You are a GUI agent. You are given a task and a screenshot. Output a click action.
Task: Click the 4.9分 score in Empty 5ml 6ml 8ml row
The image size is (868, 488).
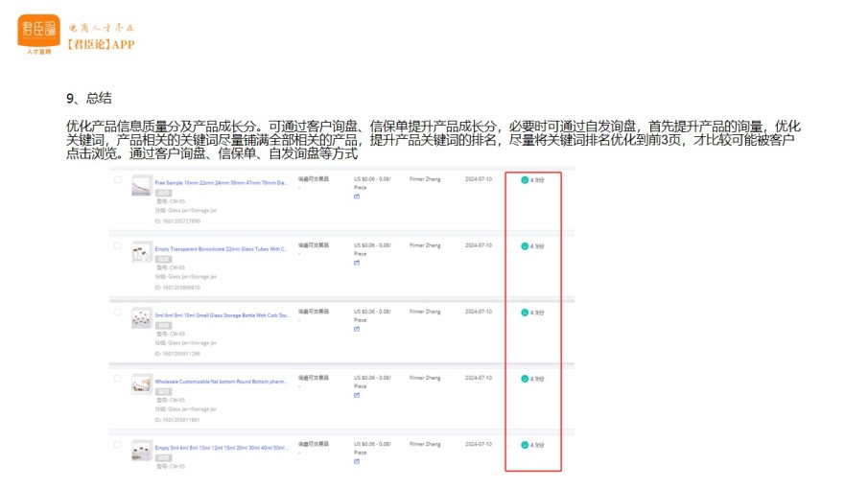(x=537, y=446)
